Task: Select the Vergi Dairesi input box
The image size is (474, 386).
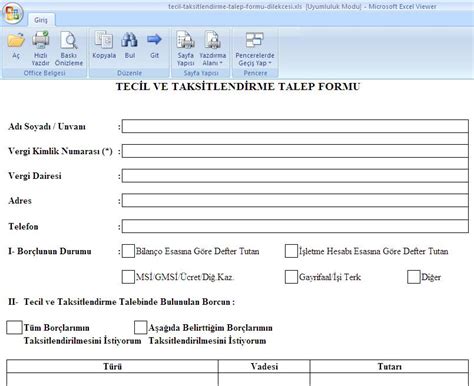Action: tap(295, 176)
